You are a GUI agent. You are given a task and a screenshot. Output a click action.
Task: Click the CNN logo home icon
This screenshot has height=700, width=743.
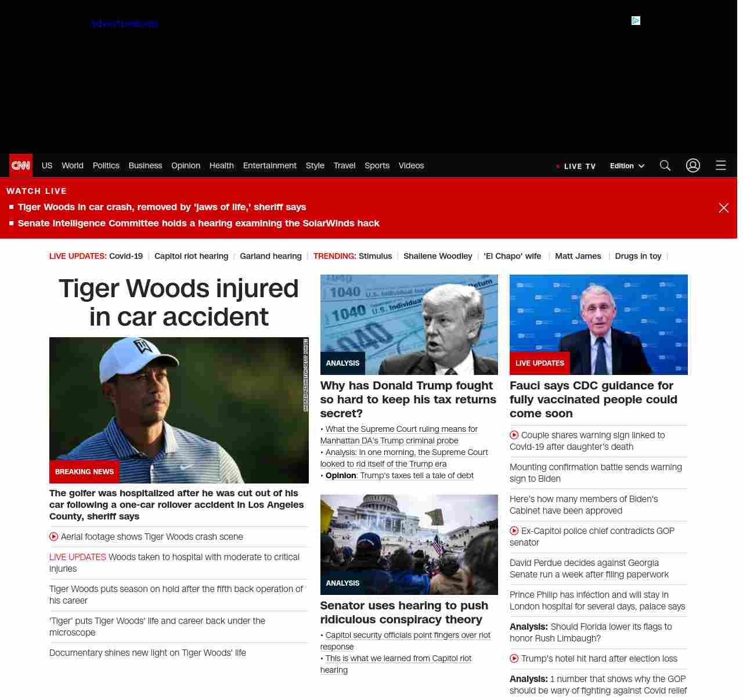[21, 165]
